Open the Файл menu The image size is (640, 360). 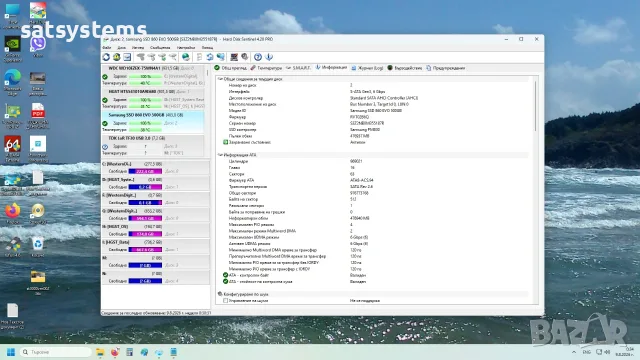tap(107, 48)
